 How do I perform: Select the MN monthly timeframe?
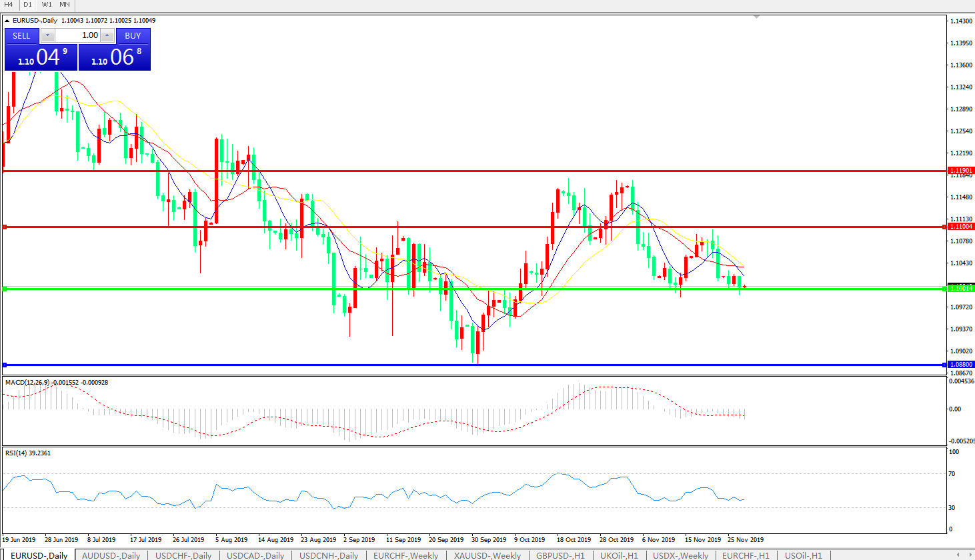pos(65,5)
